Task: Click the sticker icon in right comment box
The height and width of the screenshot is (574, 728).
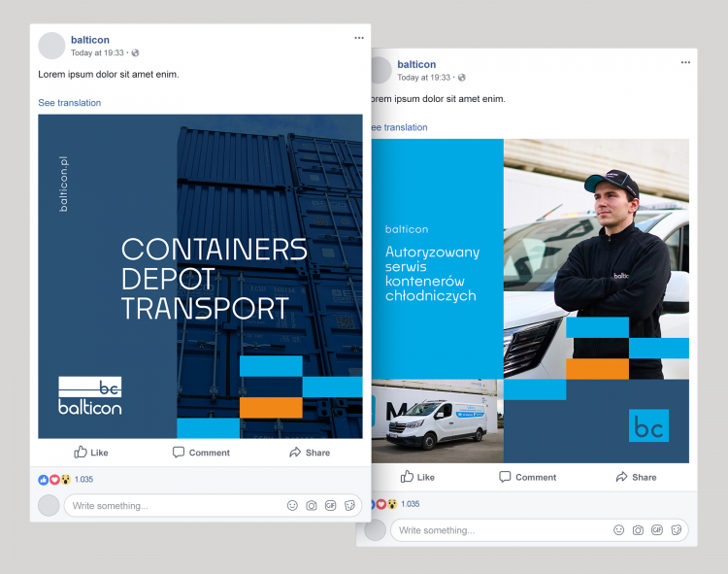Action: (x=676, y=530)
